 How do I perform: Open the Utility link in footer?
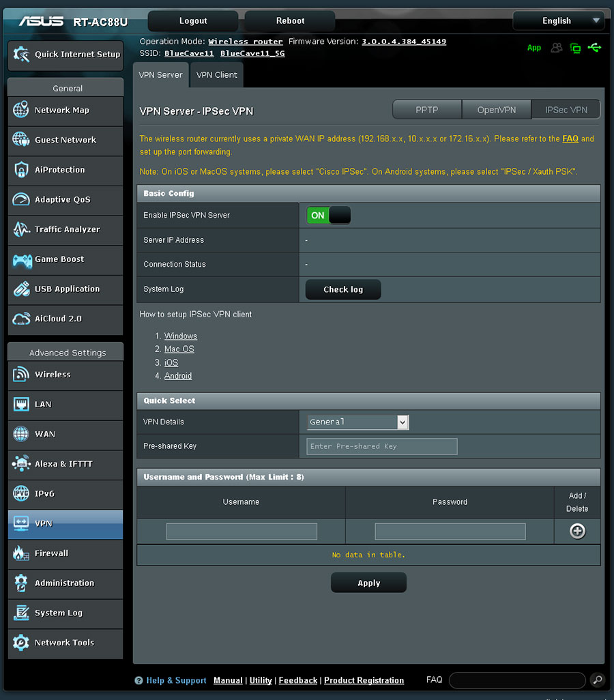tap(261, 680)
